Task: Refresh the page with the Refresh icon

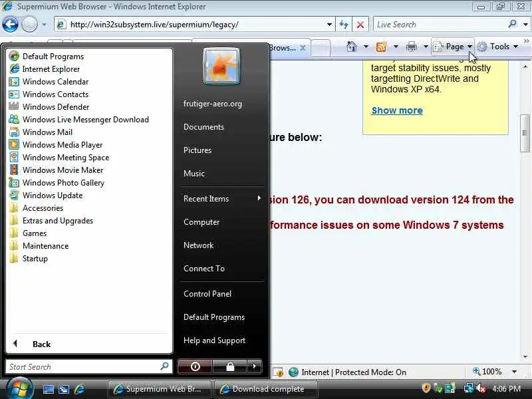Action: pyautogui.click(x=344, y=25)
